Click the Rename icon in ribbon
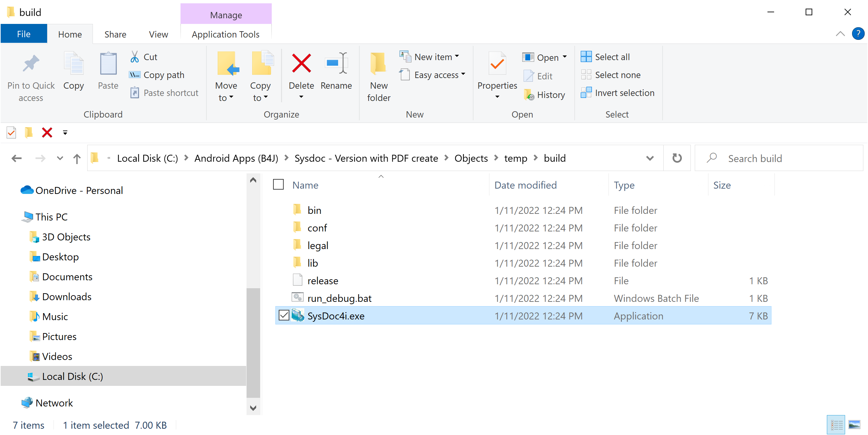The width and height of the screenshot is (868, 435). pyautogui.click(x=336, y=63)
